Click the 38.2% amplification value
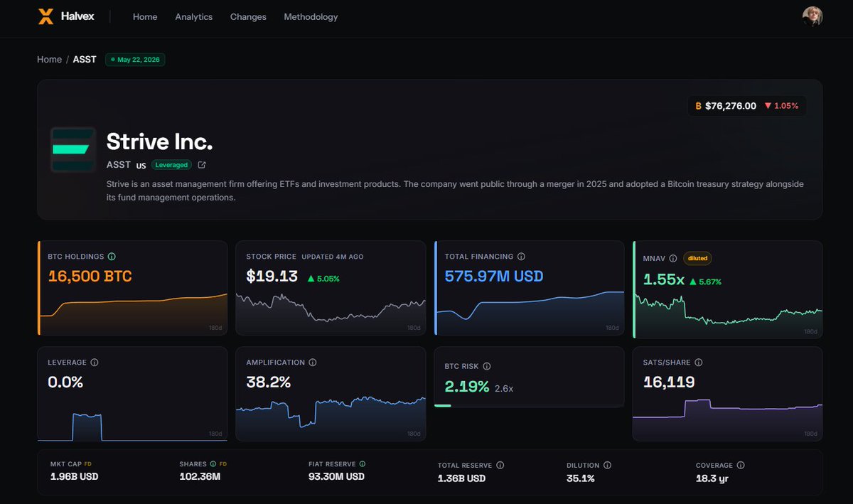 [x=268, y=382]
